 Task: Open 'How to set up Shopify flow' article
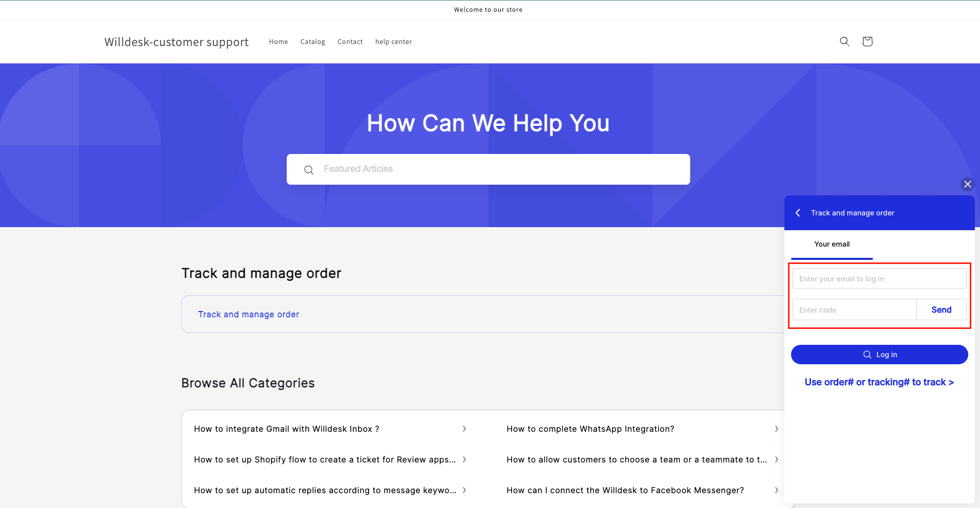(325, 460)
